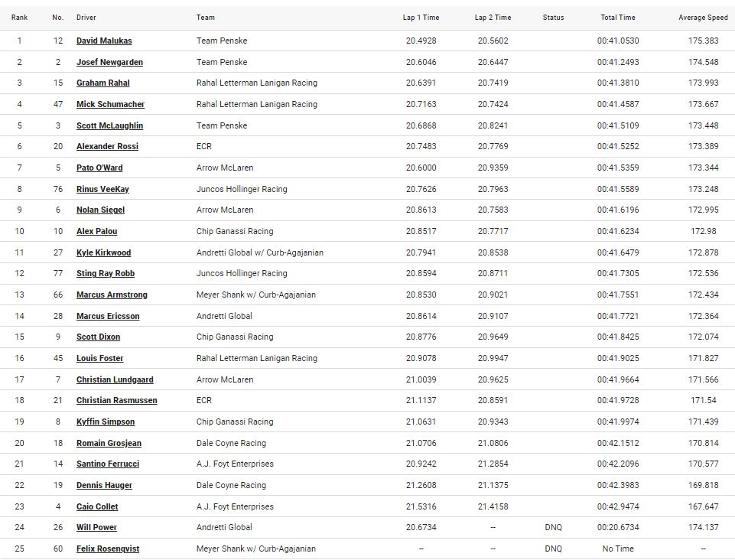Image resolution: width=735 pixels, height=560 pixels.
Task: Click Felix Rosenqvist name link
Action: tap(108, 549)
